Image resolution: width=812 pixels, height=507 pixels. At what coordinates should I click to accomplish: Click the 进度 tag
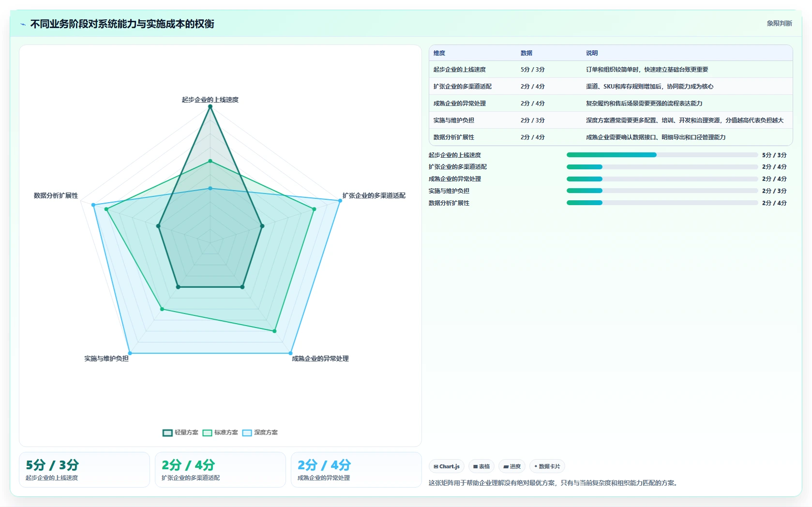pyautogui.click(x=512, y=466)
